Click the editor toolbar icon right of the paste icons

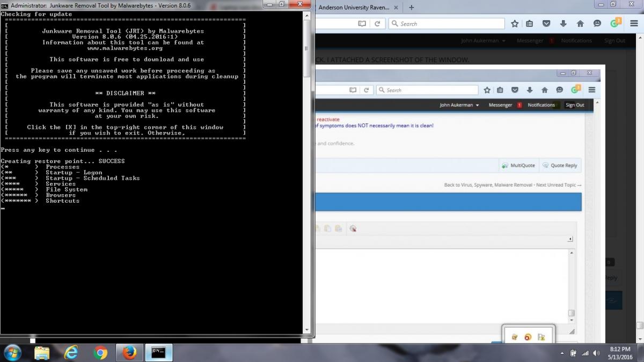point(353,228)
